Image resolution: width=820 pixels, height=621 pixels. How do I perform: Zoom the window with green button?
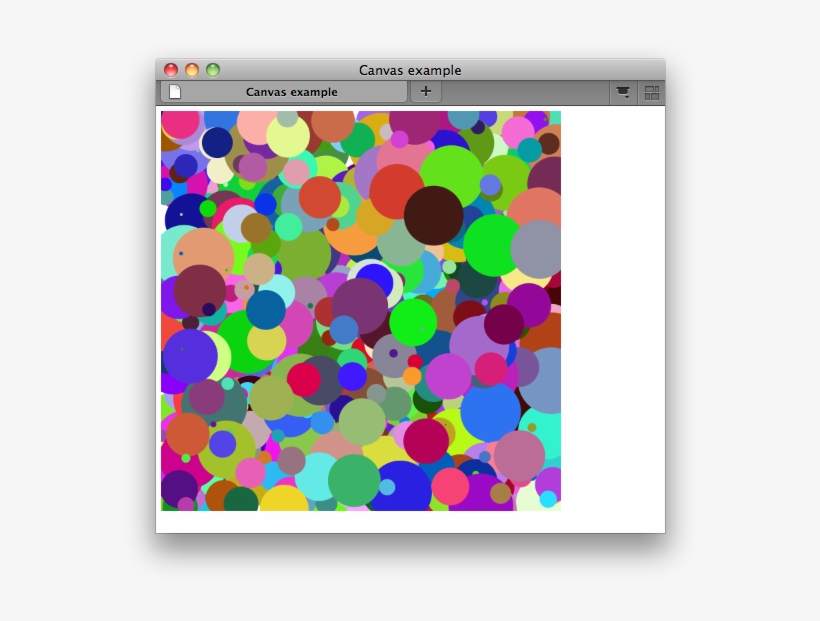pos(213,70)
